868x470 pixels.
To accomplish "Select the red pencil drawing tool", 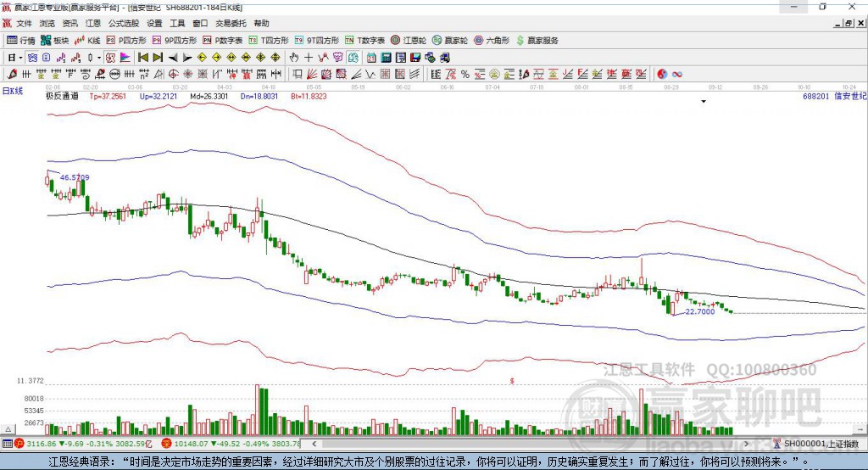I will (x=12, y=75).
